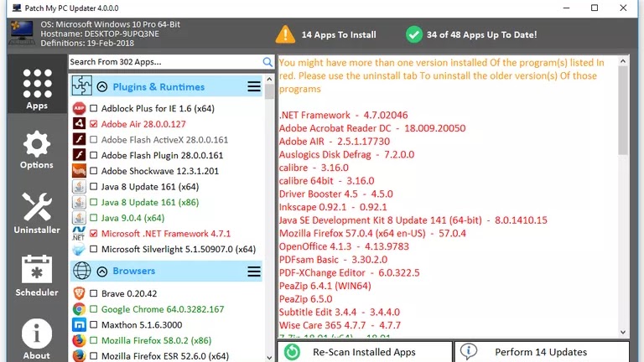Click Mozilla Firefox 58.0.2 icon

[x=79, y=340]
